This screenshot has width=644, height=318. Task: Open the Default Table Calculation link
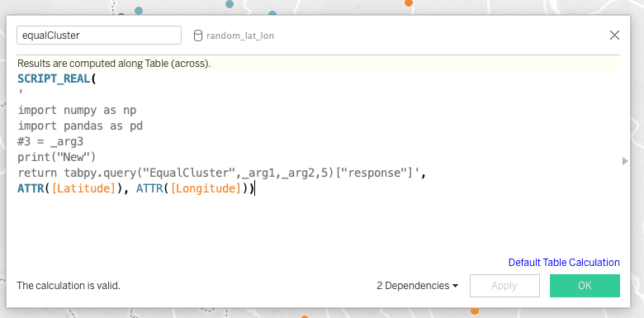[564, 263]
